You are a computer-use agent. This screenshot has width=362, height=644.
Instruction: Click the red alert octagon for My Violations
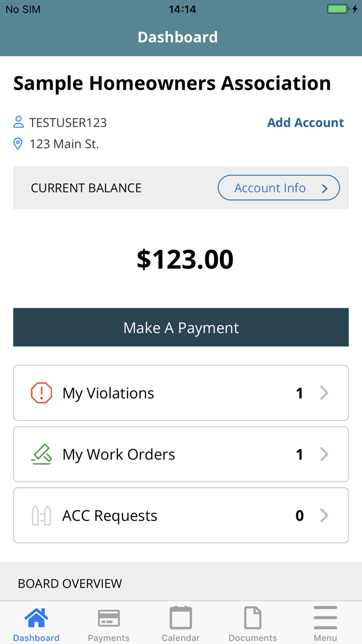41,392
